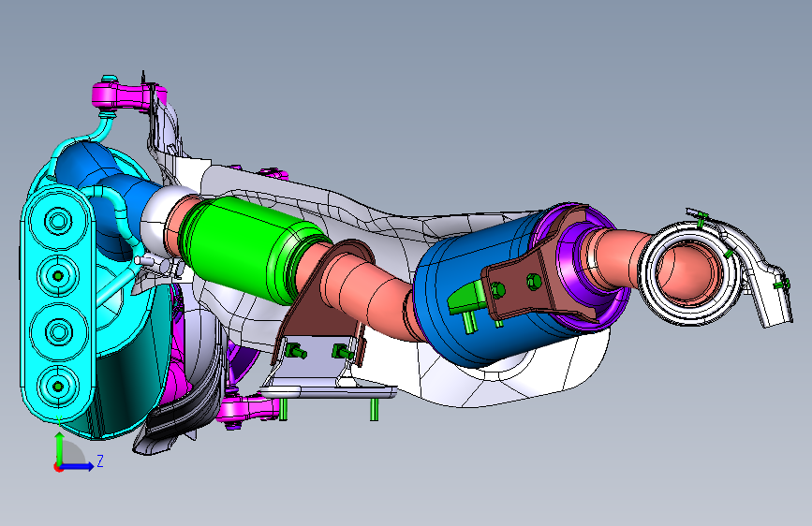Image resolution: width=812 pixels, height=526 pixels.
Task: Click the green Y axis arrow of the triad
Action: click(x=60, y=449)
